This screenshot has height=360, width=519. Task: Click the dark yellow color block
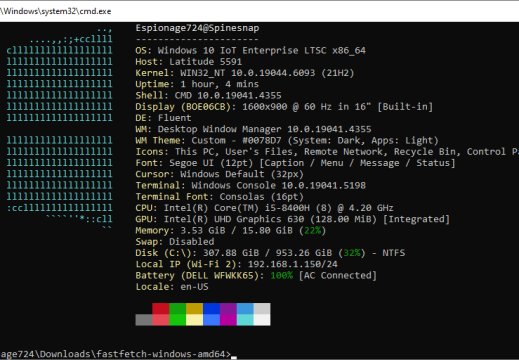tap(194, 309)
